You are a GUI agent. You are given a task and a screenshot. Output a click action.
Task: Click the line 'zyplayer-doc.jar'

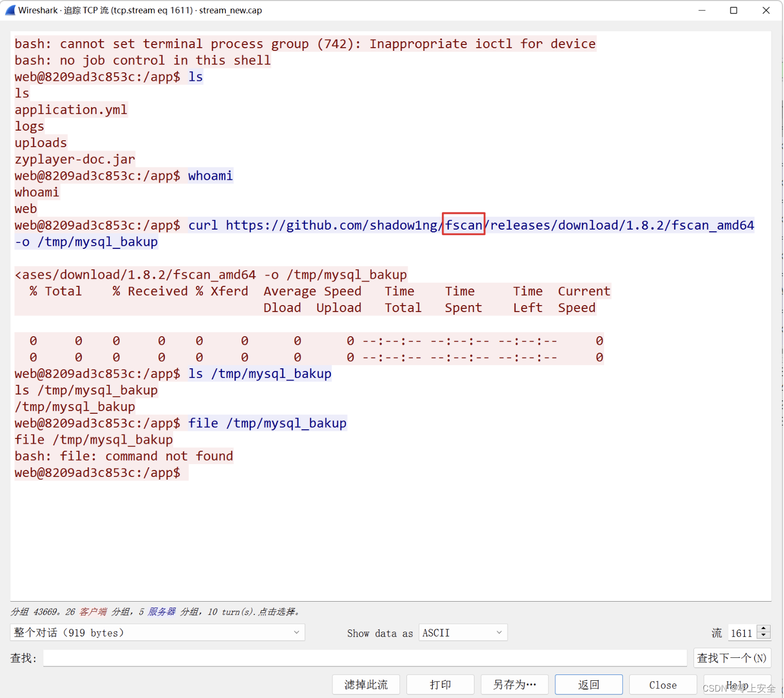pyautogui.click(x=75, y=159)
